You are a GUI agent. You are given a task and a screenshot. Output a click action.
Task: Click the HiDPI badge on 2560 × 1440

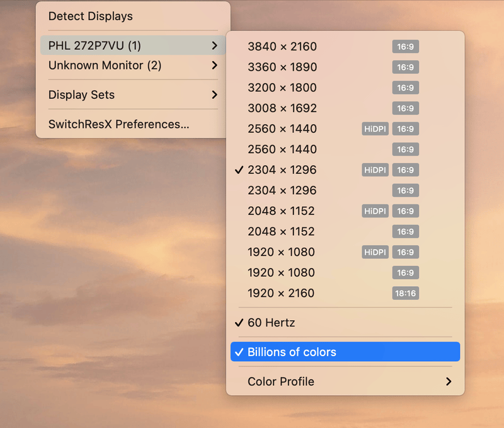(x=375, y=129)
